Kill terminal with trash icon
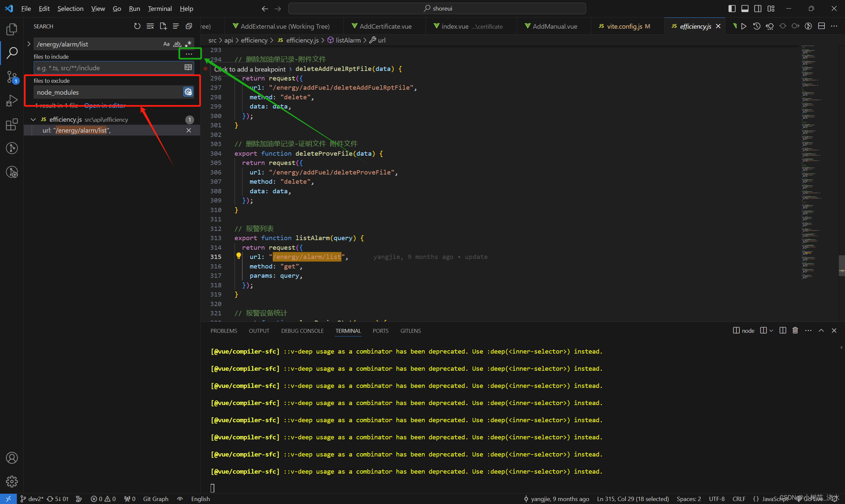Viewport: 845px width, 504px height. 795,331
